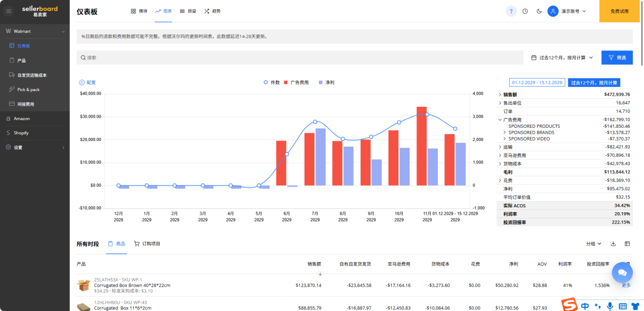Toggle the 件数 series in the chart legend
The width and height of the screenshot is (644, 311).
(273, 83)
